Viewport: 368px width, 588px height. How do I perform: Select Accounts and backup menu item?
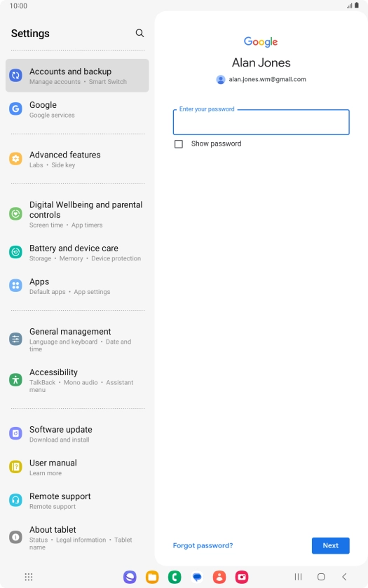77,76
